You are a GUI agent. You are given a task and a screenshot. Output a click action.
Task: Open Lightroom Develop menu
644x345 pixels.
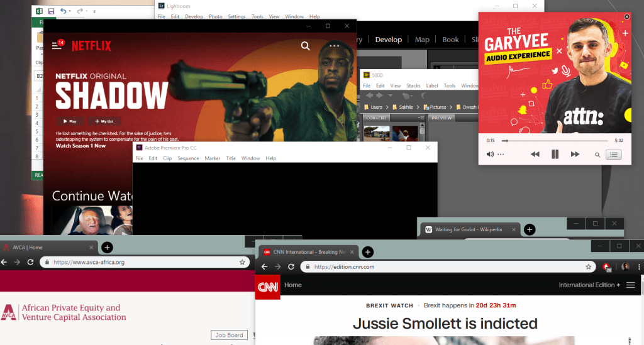coord(194,17)
